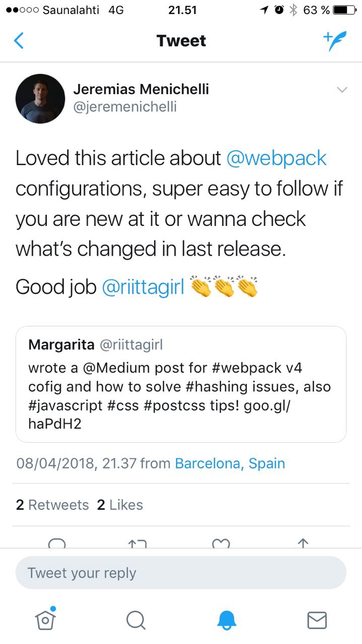The image size is (362, 644).
Task: Tap the Barcelona, Spain location link
Action: [230, 463]
